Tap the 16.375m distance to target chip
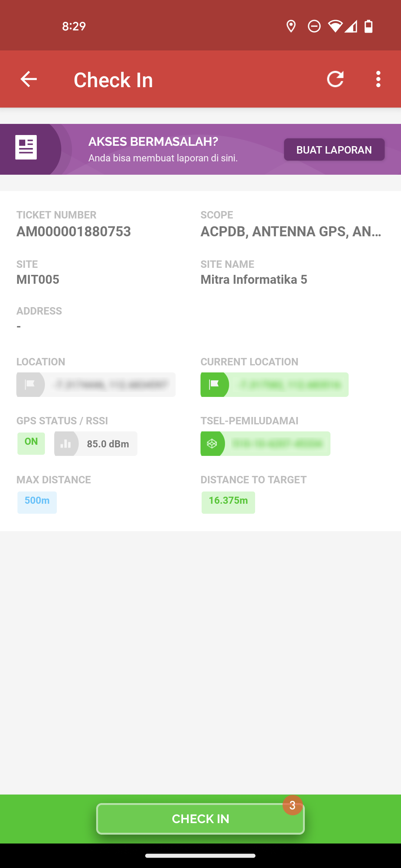 pos(228,502)
